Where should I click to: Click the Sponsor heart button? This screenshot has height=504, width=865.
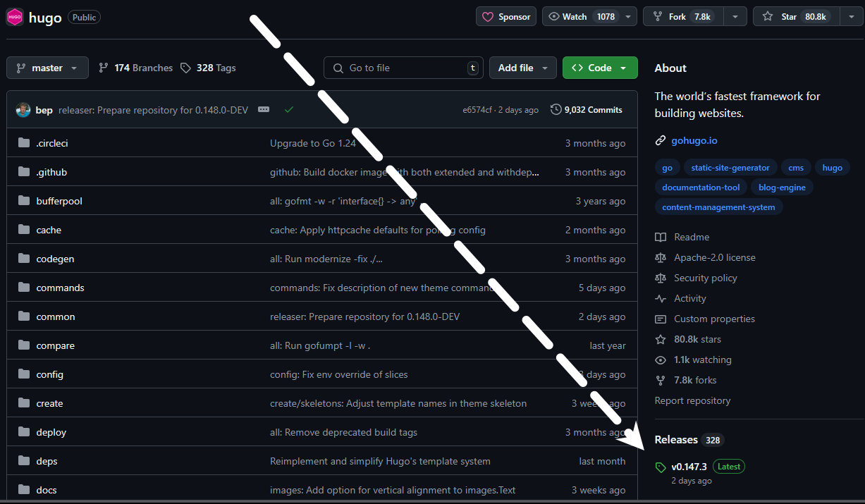pyautogui.click(x=506, y=16)
